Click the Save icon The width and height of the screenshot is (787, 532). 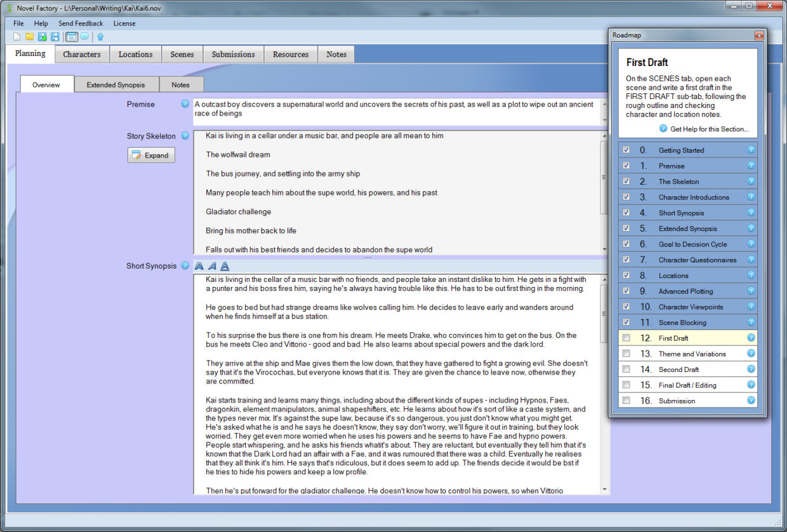[x=55, y=37]
